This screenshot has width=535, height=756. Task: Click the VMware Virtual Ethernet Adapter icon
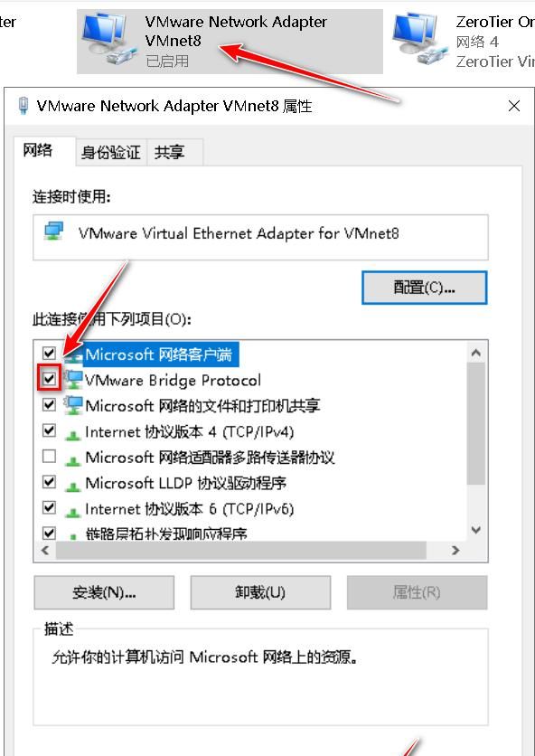[54, 231]
